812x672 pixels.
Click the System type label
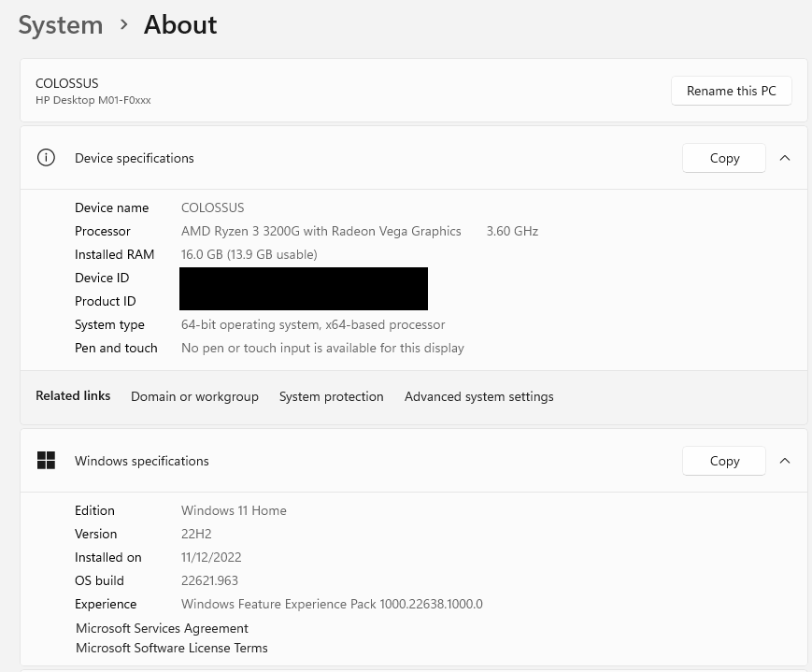point(109,325)
